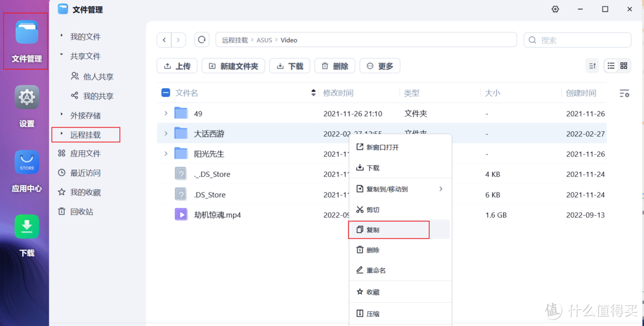
Task: Go back with the left arrow button
Action: coord(164,41)
